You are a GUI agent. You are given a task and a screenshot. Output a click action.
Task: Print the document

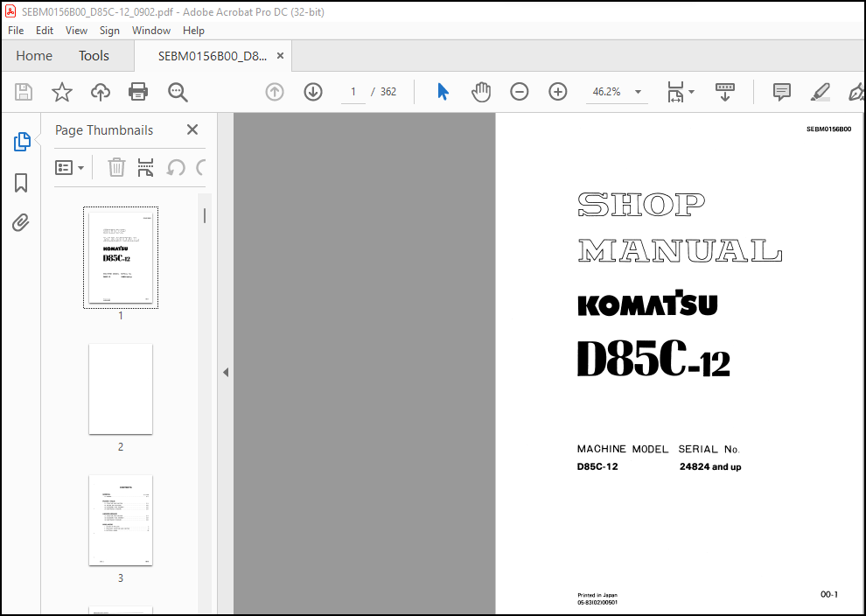tap(138, 92)
